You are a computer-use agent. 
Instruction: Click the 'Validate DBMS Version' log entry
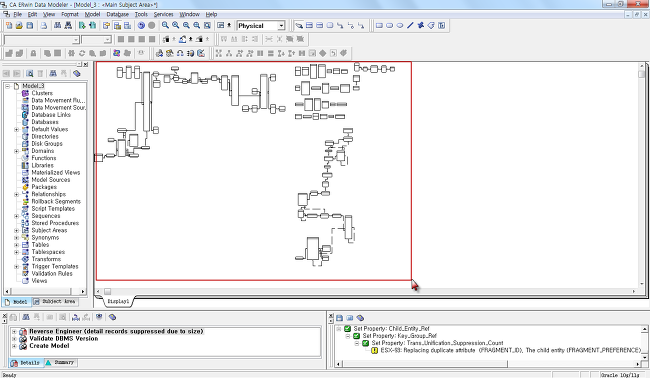(x=63, y=339)
